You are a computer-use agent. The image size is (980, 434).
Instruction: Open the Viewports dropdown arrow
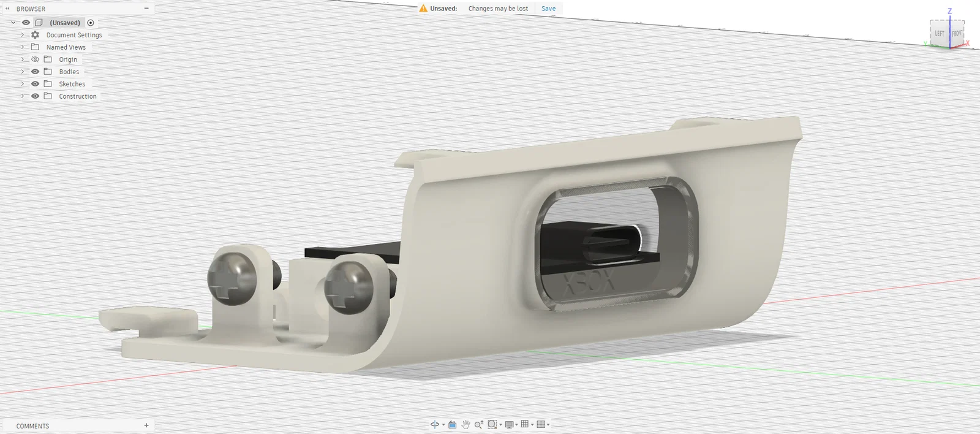click(x=548, y=425)
